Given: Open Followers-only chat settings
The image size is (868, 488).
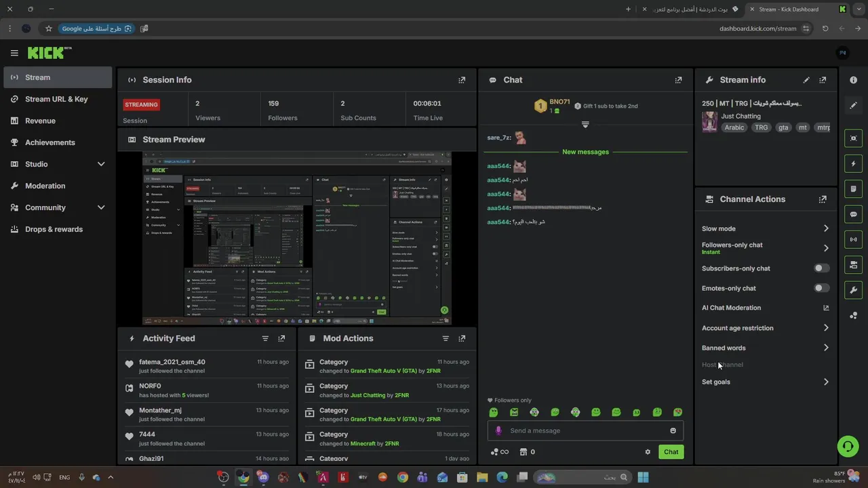Looking at the screenshot, I should pyautogui.click(x=766, y=248).
